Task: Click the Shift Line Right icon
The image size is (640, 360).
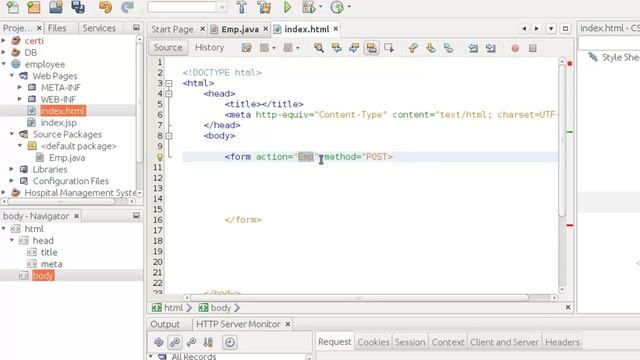Action: coord(491,48)
